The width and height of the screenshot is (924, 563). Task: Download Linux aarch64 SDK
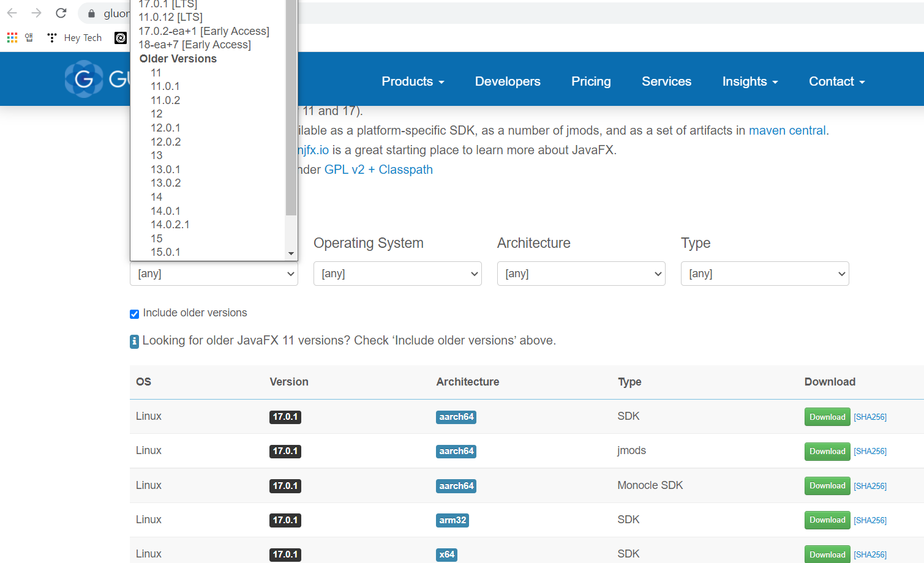[x=827, y=417]
